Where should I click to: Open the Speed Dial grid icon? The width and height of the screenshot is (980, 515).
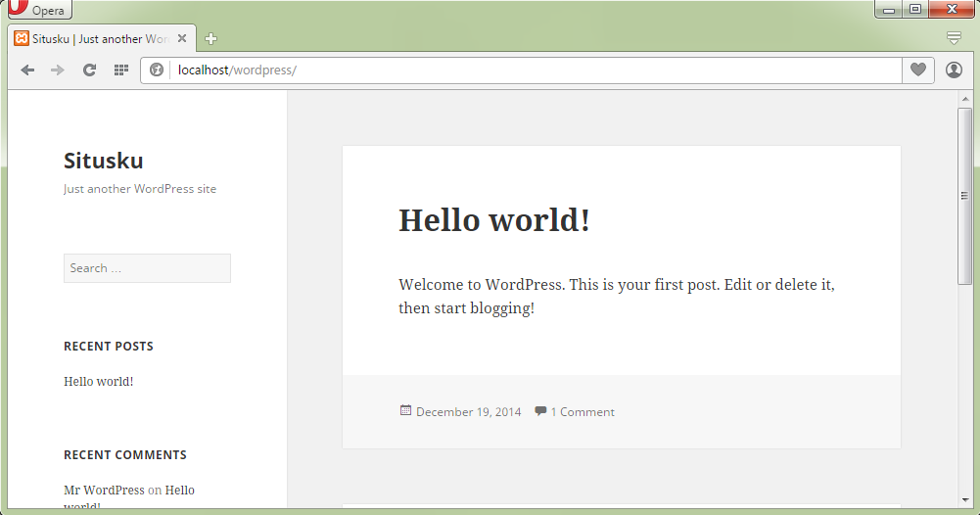[121, 70]
